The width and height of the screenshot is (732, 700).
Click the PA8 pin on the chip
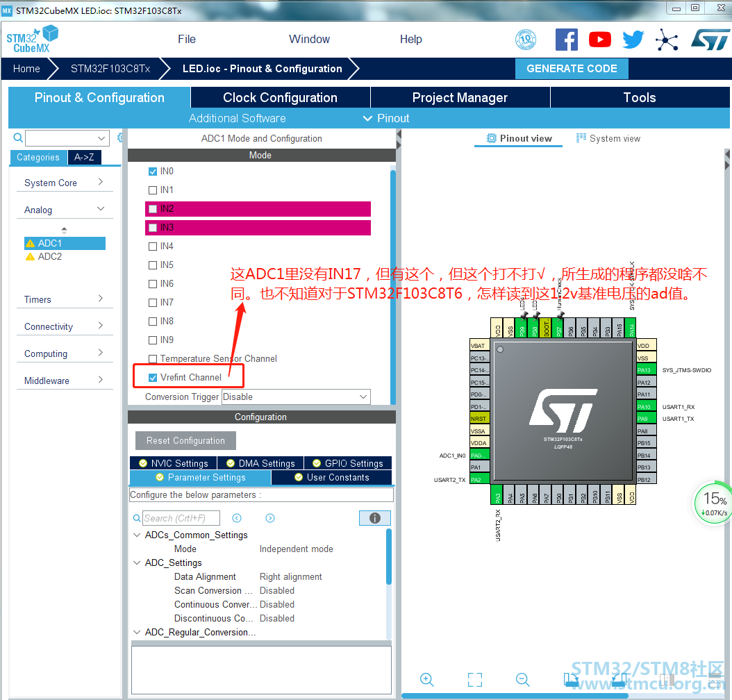[x=646, y=431]
